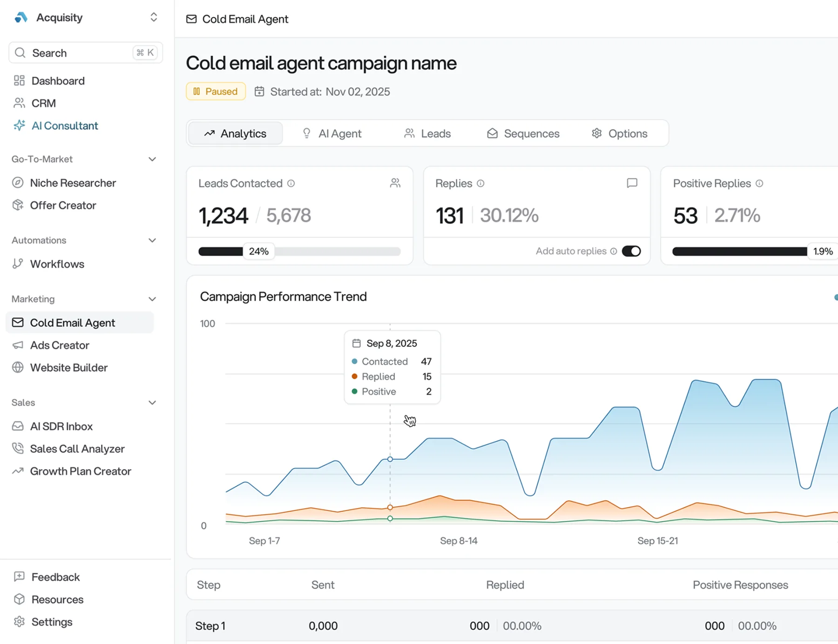Open the Sales Call Analyzer tool

(x=77, y=449)
